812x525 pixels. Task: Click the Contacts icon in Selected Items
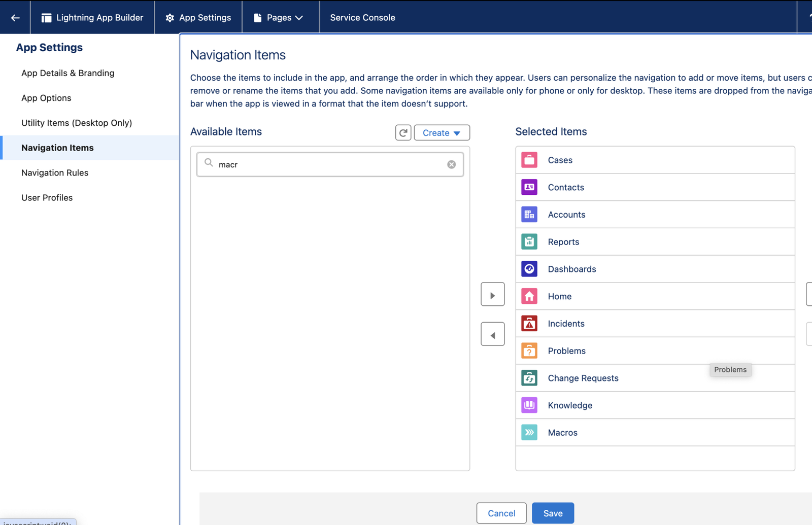tap(529, 187)
